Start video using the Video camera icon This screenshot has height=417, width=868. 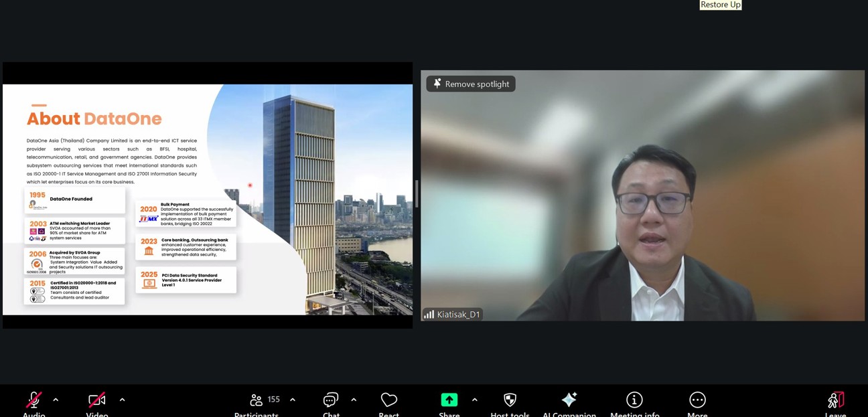pos(97,400)
